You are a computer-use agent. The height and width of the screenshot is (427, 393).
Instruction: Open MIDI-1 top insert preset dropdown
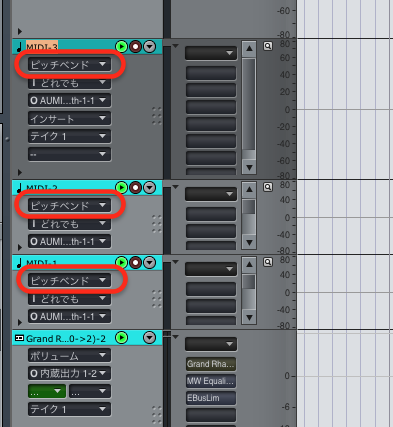click(211, 269)
